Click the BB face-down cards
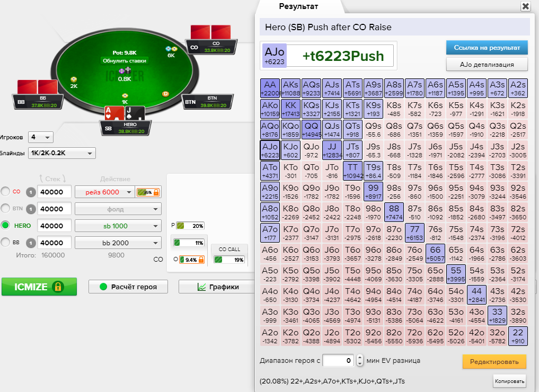Image resolution: width=539 pixels, height=392 pixels. coord(38,87)
